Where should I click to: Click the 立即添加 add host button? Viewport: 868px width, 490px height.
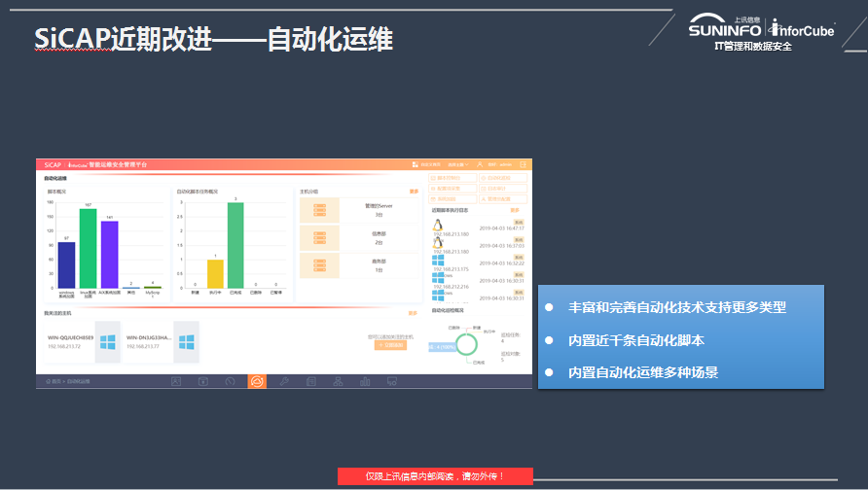click(390, 345)
